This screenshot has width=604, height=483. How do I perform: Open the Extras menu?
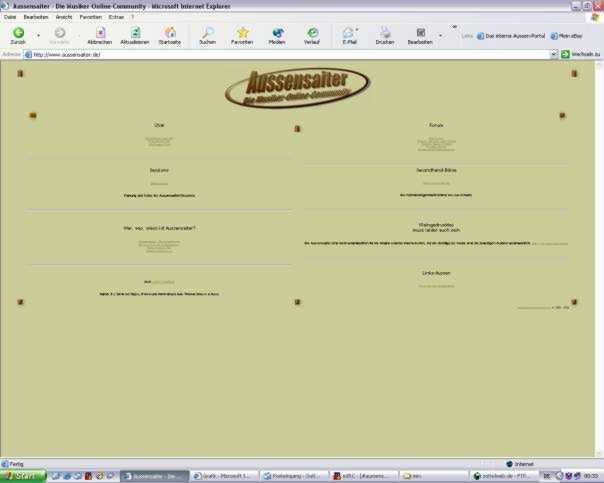click(x=116, y=17)
